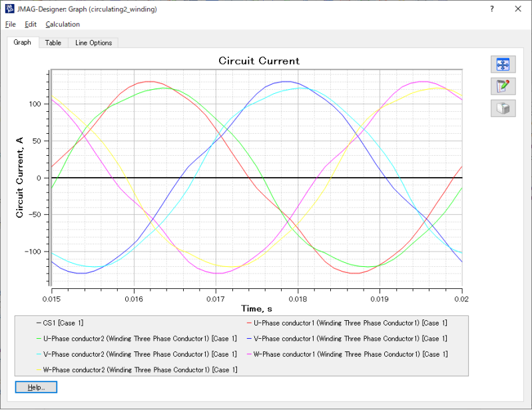The image size is (532, 410).
Task: Click the fit-to-view graph icon
Action: pyautogui.click(x=503, y=65)
